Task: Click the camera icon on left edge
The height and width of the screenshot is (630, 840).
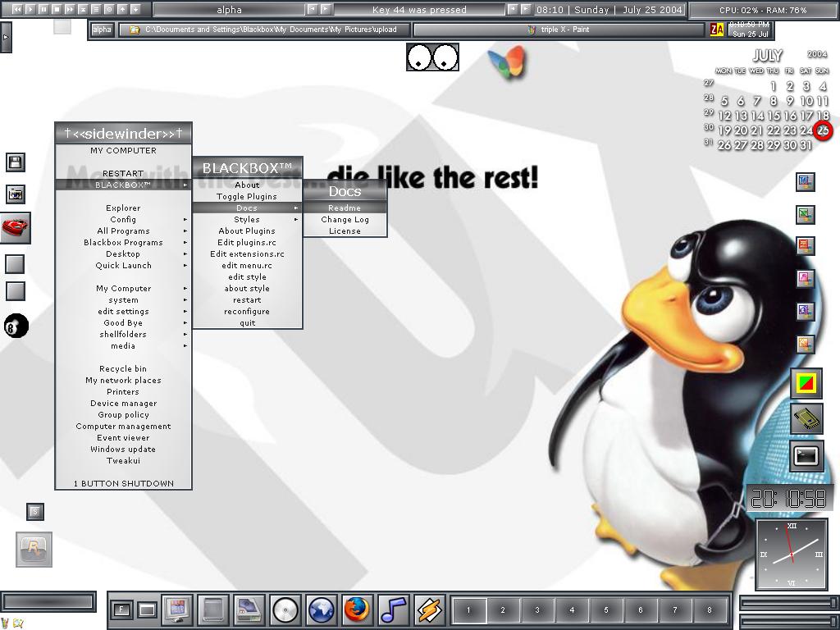Action: (16, 194)
